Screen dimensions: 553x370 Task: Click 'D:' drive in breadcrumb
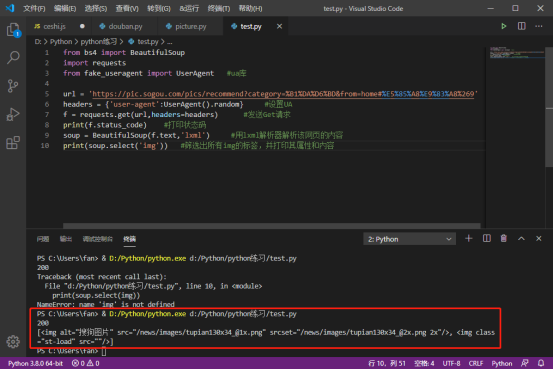[x=38, y=42]
